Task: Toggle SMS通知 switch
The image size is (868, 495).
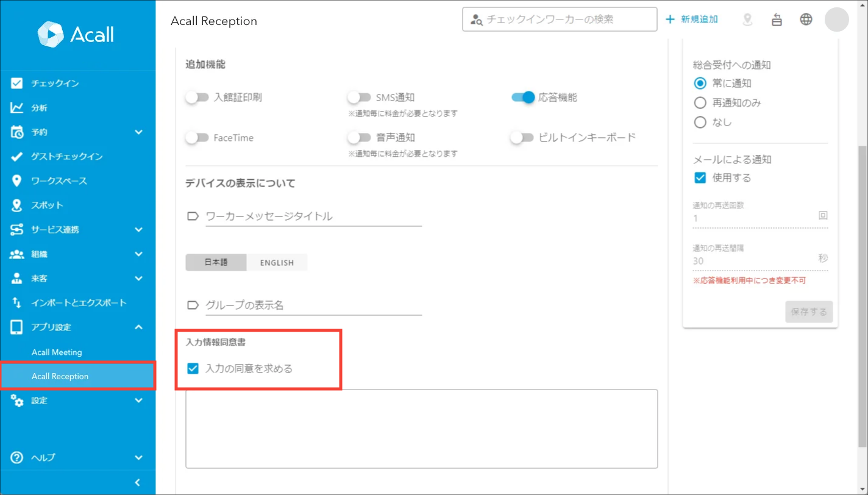Action: pos(359,98)
